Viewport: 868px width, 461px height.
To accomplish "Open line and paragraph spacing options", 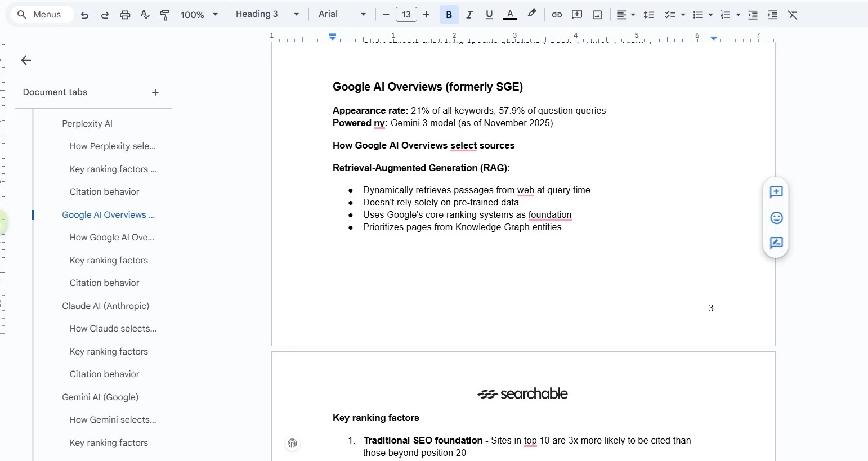I will (x=649, y=15).
